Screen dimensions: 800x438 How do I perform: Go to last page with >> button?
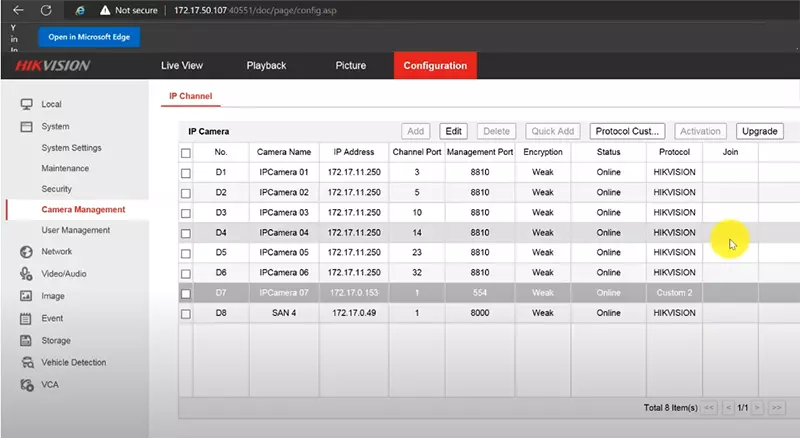point(777,407)
